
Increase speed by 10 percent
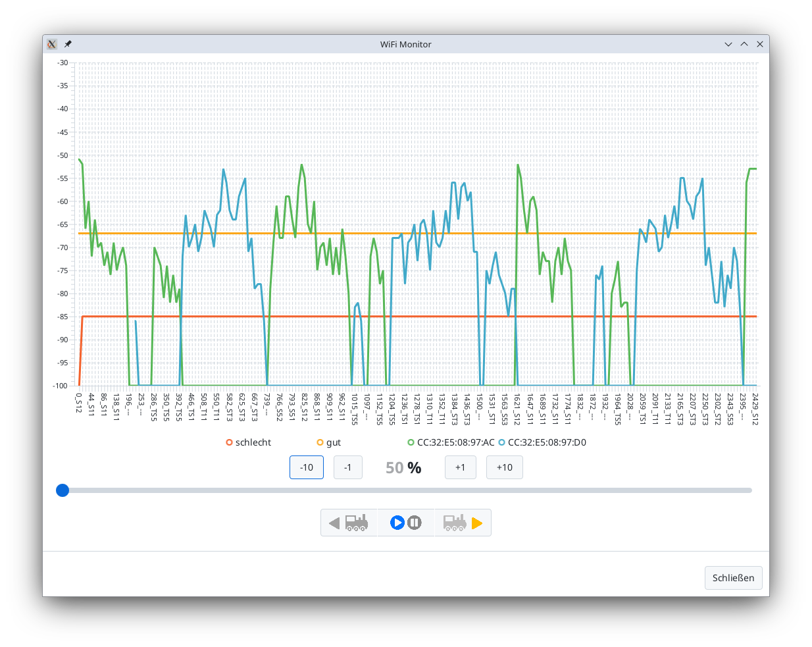(504, 467)
